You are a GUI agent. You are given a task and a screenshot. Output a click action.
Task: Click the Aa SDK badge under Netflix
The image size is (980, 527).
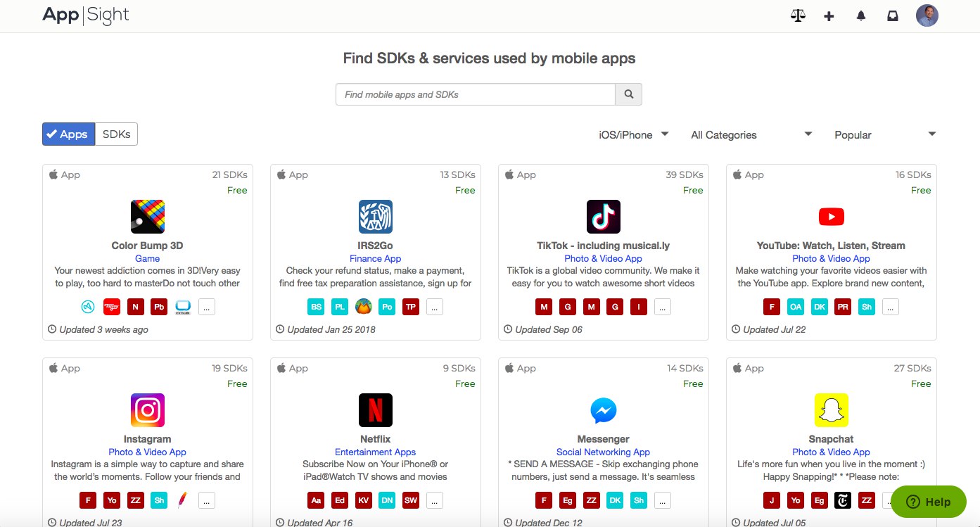pos(317,500)
